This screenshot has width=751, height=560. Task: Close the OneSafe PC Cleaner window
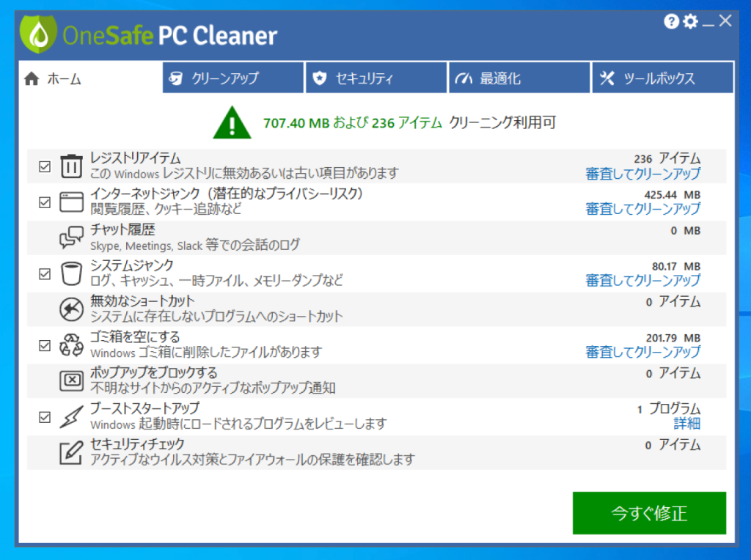(725, 21)
